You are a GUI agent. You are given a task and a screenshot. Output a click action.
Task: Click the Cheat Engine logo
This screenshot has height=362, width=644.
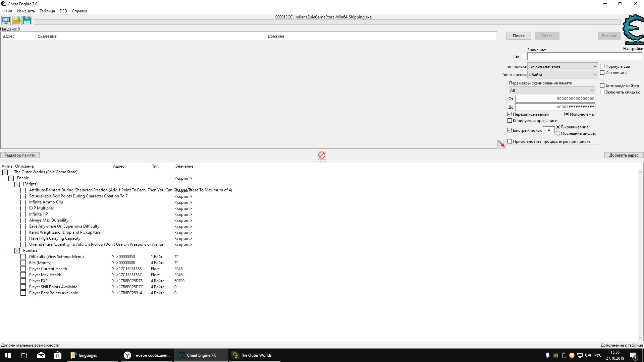pos(633,29)
